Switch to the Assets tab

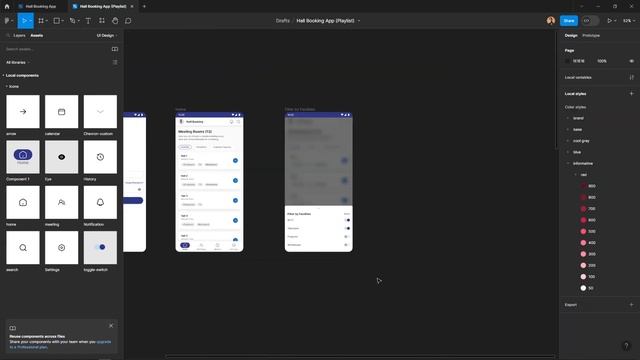[x=37, y=36]
